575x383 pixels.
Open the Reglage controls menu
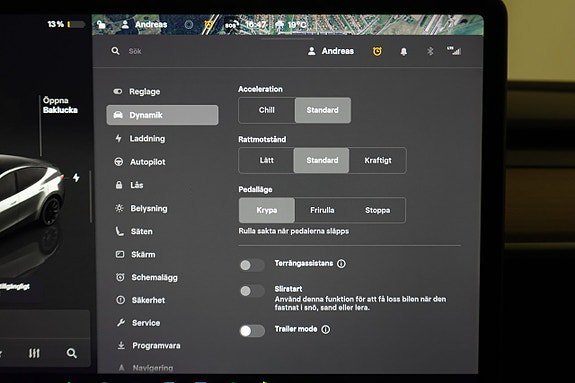coord(137,91)
